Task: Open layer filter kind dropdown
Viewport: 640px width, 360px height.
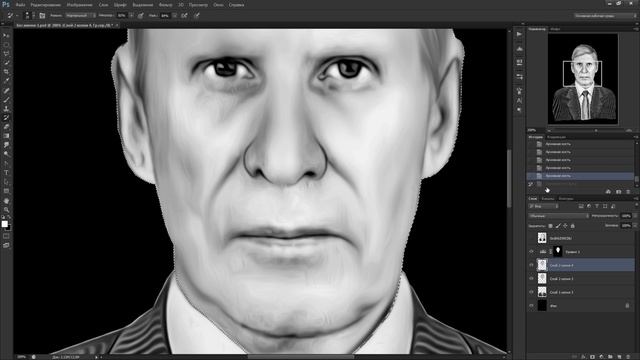Action: tap(544, 207)
